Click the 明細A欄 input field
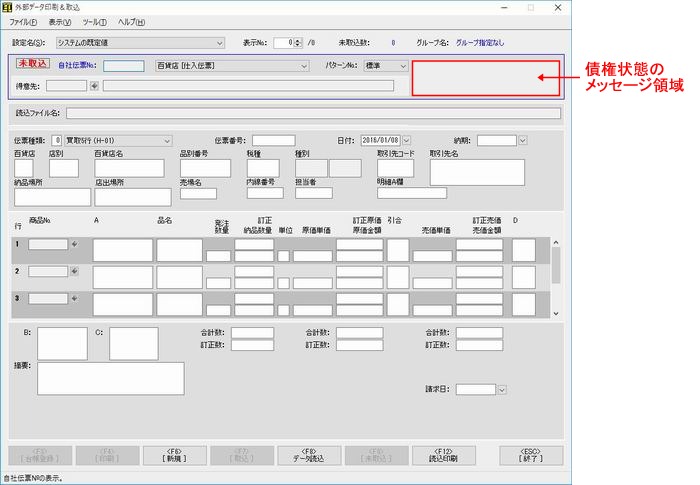This screenshot has width=700, height=485. pos(412,193)
